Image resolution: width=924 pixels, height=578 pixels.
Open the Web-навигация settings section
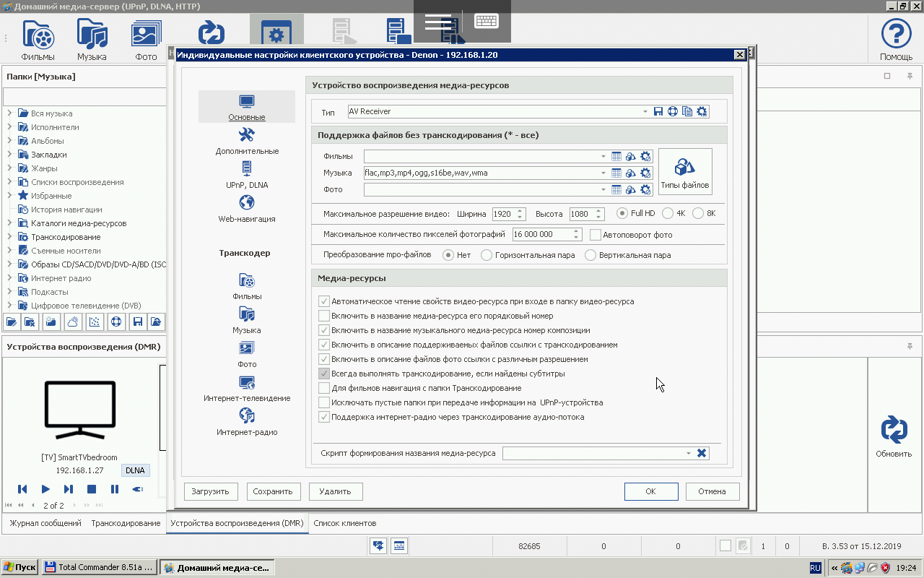click(247, 208)
